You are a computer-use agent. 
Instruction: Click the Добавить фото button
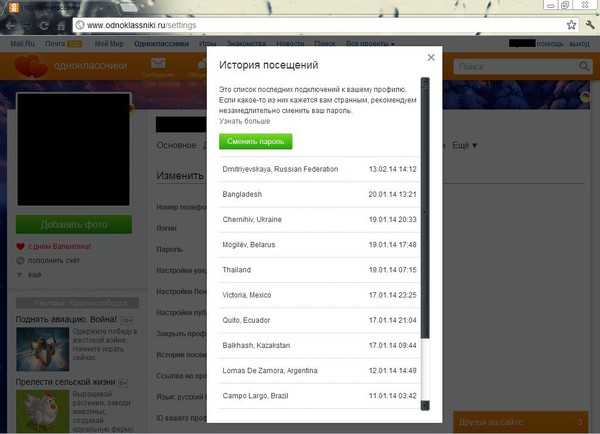74,224
